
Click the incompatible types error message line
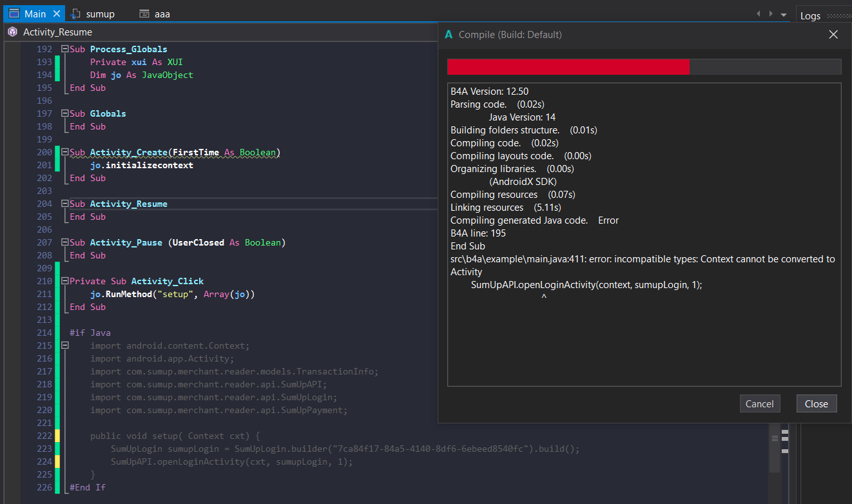[643, 259]
